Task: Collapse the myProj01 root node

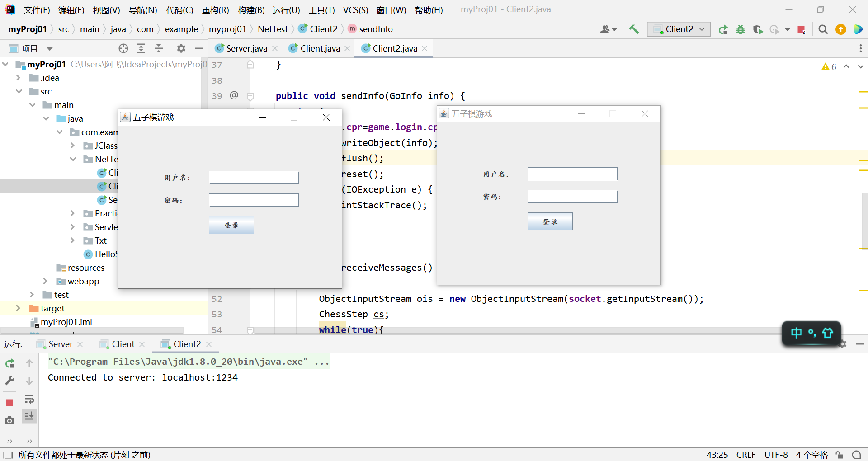Action: pyautogui.click(x=5, y=65)
